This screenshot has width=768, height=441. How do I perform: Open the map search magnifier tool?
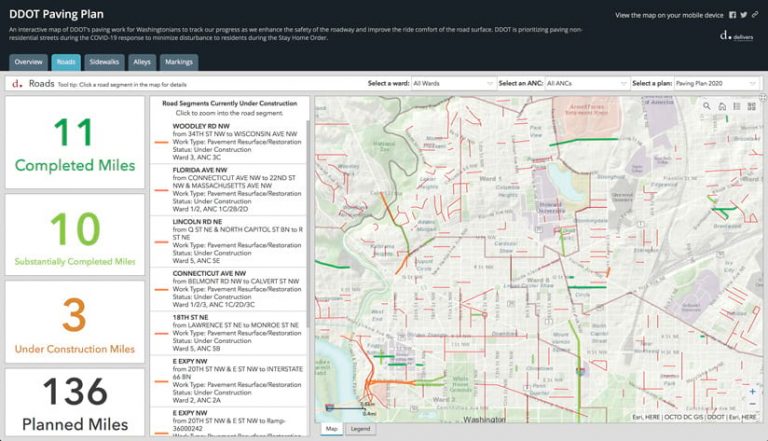pyautogui.click(x=707, y=106)
